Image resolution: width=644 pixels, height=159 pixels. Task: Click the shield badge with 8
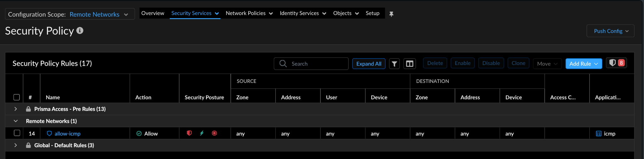(x=616, y=63)
